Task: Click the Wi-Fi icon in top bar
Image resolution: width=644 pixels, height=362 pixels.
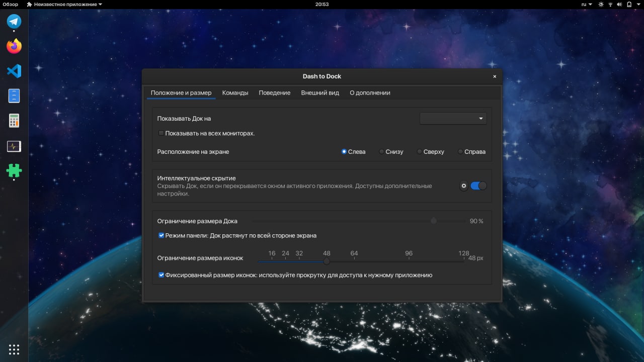Action: pos(610,4)
